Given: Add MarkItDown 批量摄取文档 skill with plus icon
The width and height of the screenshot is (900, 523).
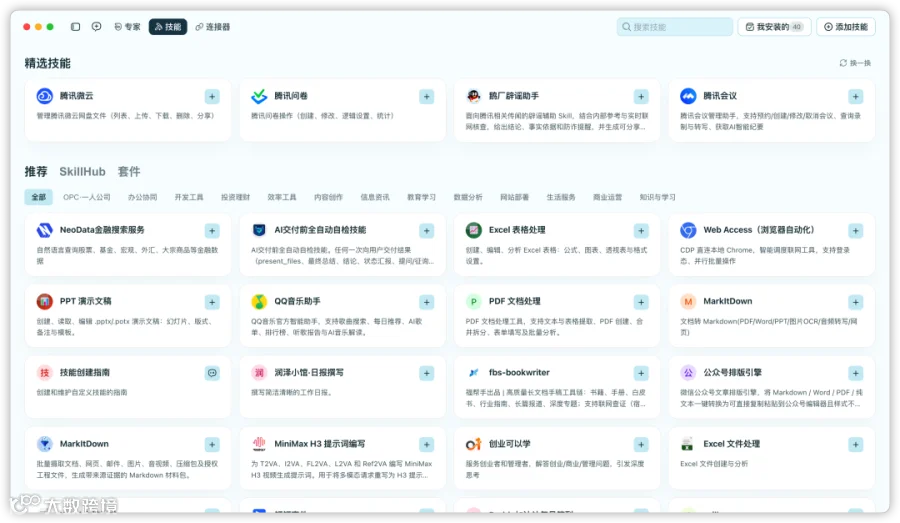Looking at the screenshot, I should 212,444.
